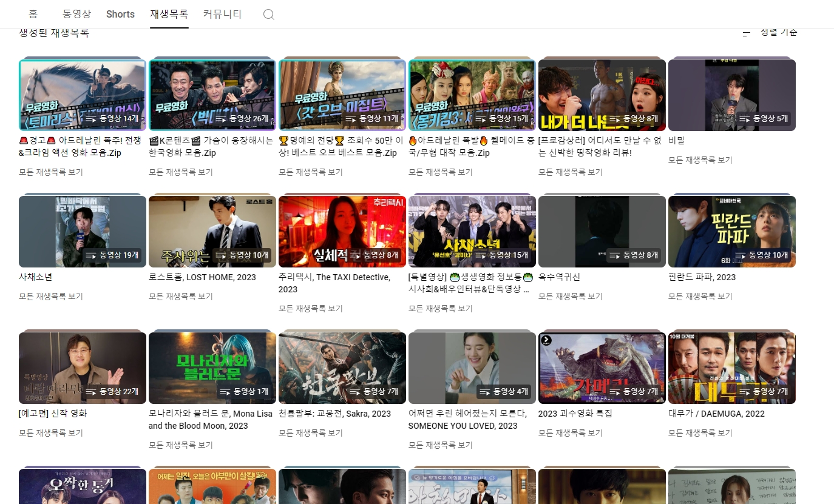Open the 대무가 / DAEMUGA playlist thumbnail

pyautogui.click(x=732, y=368)
